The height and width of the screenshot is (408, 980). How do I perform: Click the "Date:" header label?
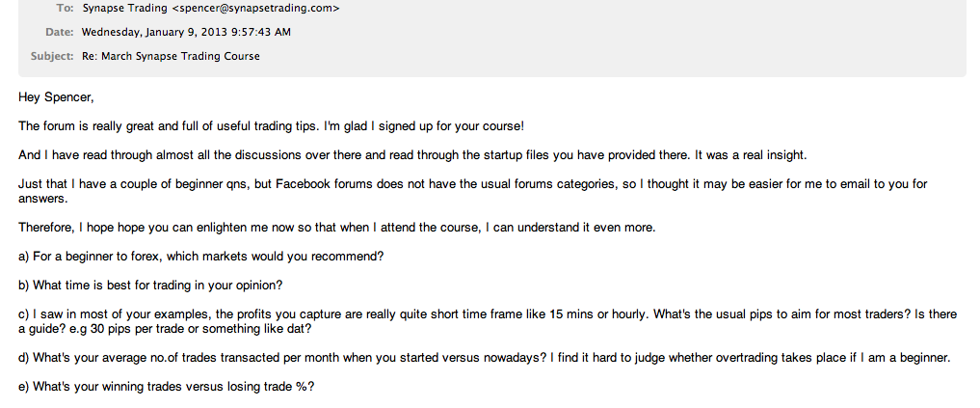click(x=60, y=32)
